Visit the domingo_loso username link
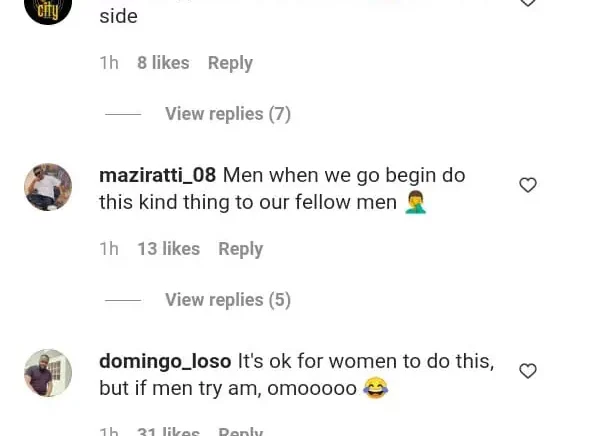Viewport: 600px width, 436px height. pyautogui.click(x=165, y=361)
